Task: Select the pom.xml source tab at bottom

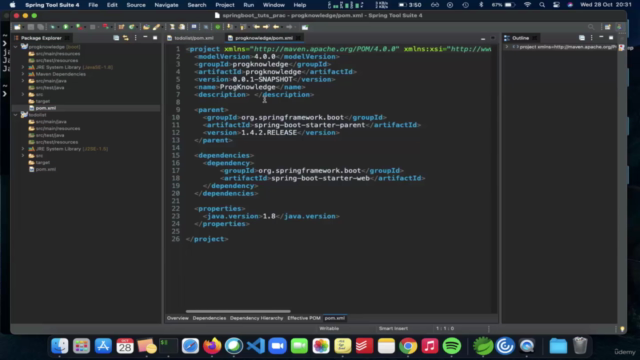Action: 334,318
